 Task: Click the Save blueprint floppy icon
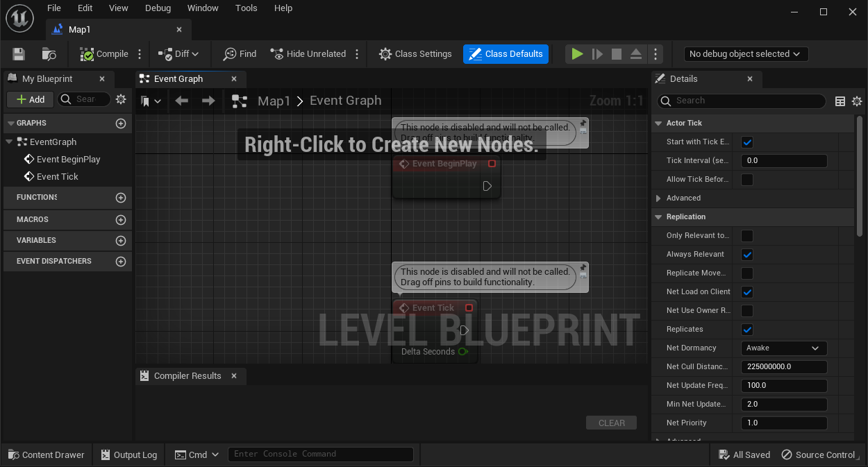pos(19,54)
